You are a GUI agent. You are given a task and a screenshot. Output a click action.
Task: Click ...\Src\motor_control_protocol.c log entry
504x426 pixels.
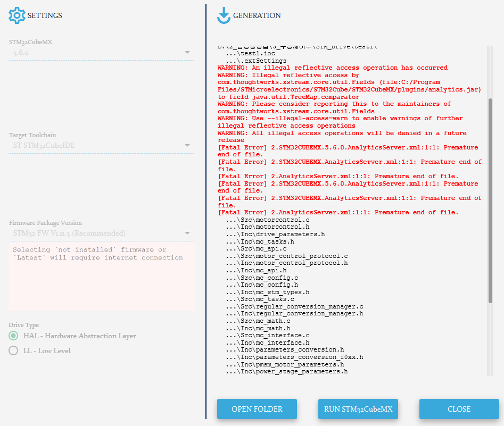point(287,256)
